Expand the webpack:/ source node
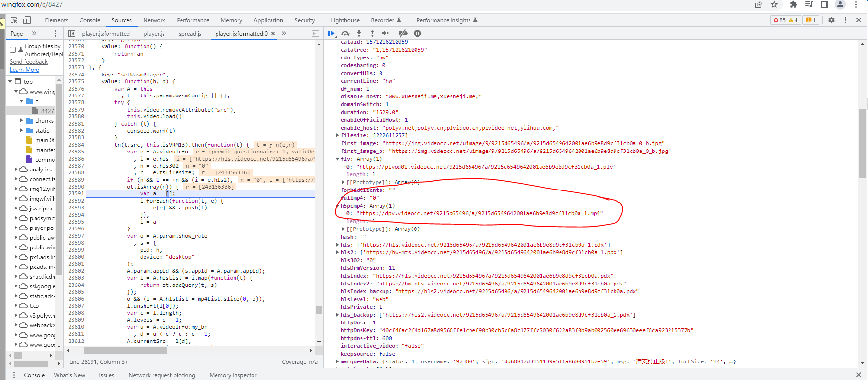This screenshot has height=380, width=868. [x=16, y=325]
